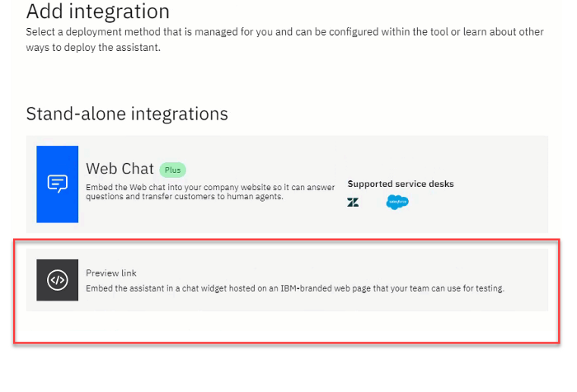Click the Preview link code brackets icon
Viewport: 577px width, 392px height.
[58, 280]
